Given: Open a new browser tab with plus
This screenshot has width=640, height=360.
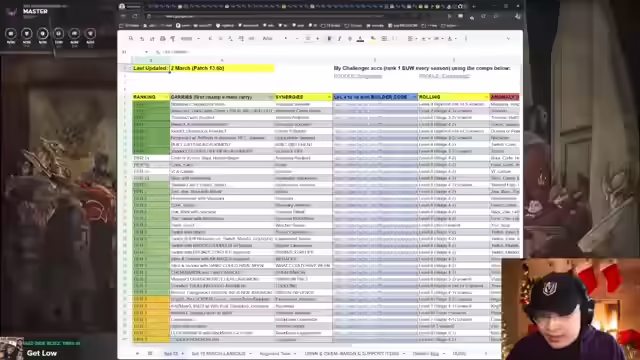Looking at the screenshot, I should 474,6.
